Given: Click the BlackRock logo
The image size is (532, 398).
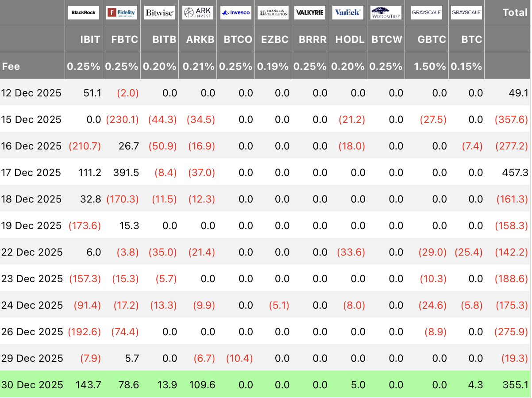Looking at the screenshot, I should (x=84, y=12).
